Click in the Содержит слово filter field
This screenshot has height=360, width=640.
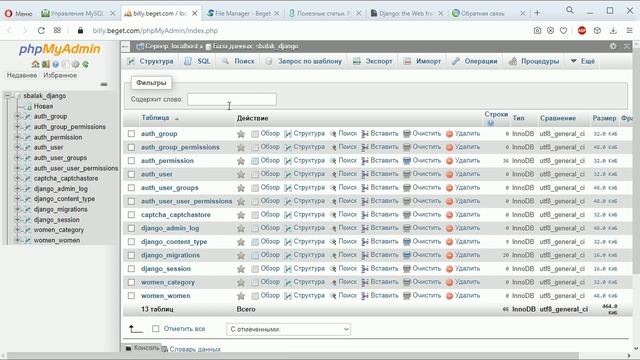point(232,99)
